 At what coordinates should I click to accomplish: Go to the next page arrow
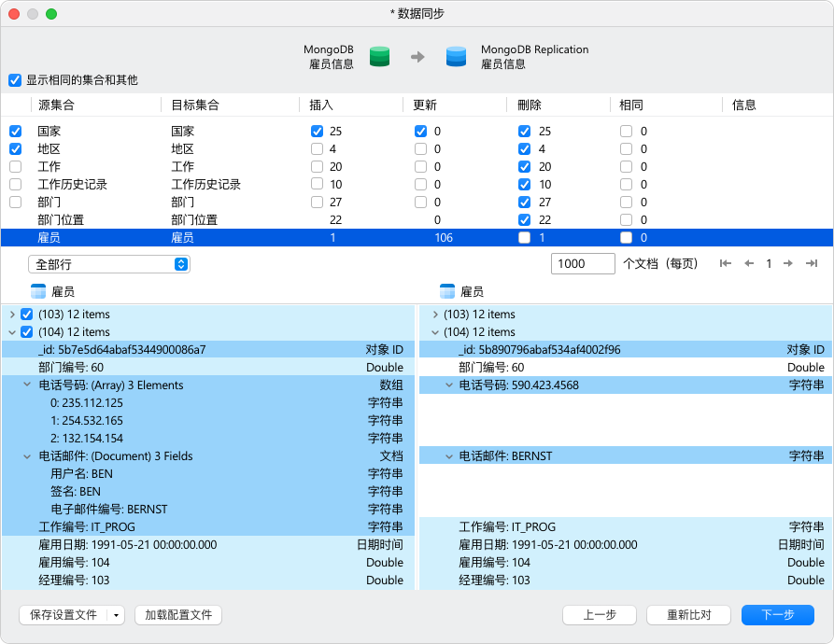[788, 264]
